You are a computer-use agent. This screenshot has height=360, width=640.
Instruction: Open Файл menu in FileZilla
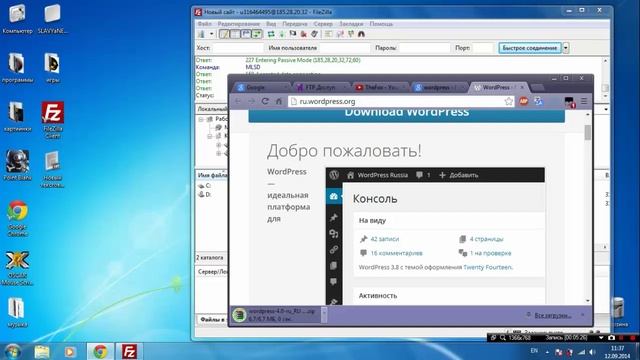pos(204,24)
